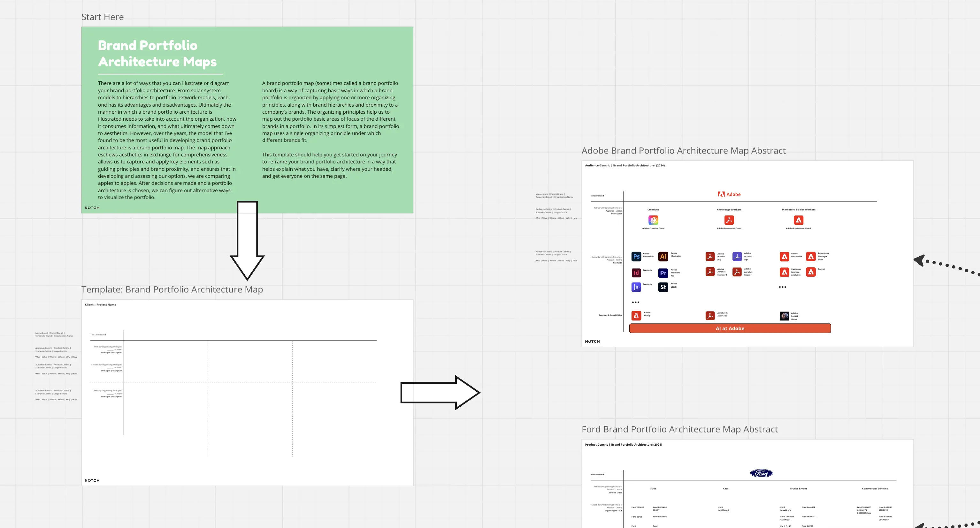Select the Ford EDGE entry

[637, 517]
